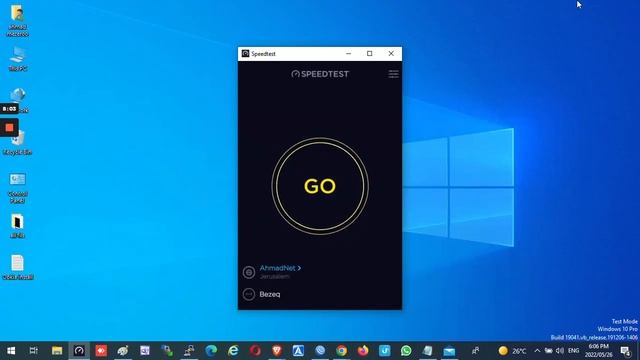The image size is (640, 360).
Task: Open the clock showing 6:06 PM
Action: click(599, 351)
